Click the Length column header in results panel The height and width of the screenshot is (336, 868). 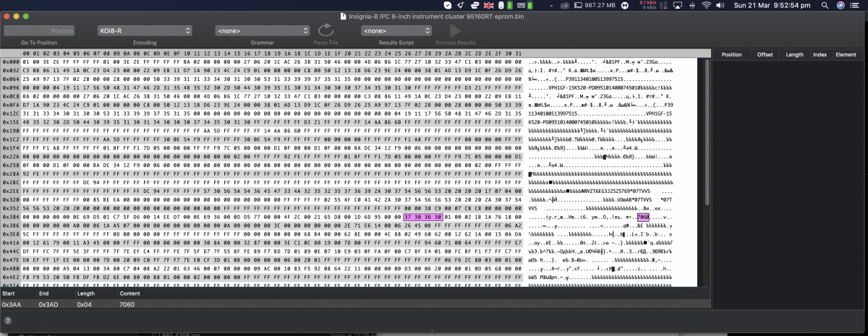(x=794, y=54)
